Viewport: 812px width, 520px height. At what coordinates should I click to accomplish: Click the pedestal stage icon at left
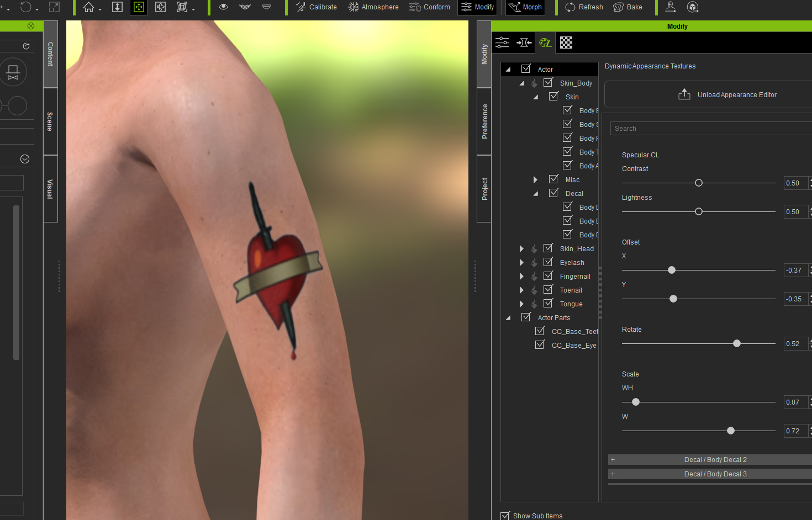[13, 72]
